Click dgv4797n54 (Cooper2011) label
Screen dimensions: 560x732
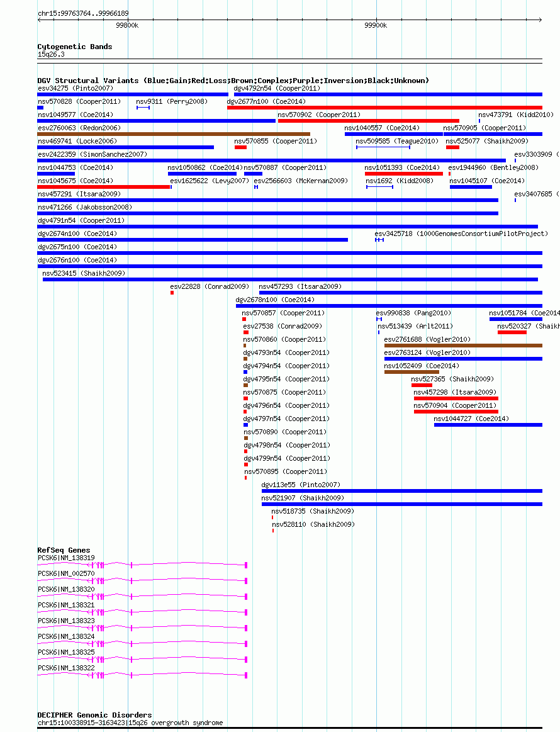286,419
